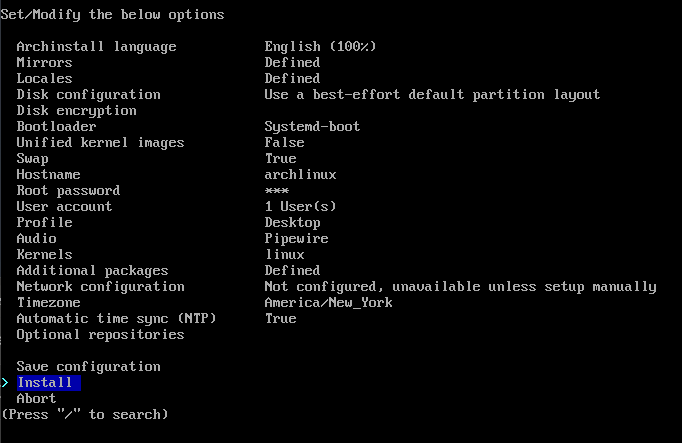Open Disk configuration option

[x=88, y=95]
